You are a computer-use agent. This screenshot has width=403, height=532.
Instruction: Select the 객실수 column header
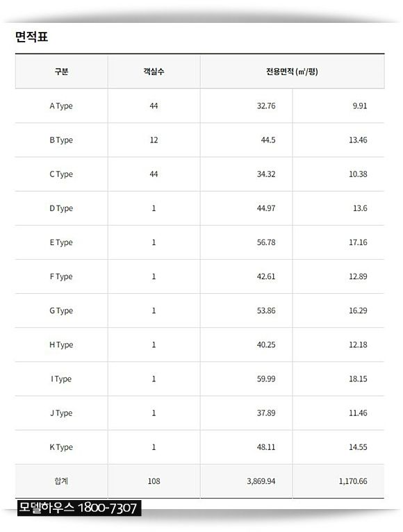[x=154, y=72]
